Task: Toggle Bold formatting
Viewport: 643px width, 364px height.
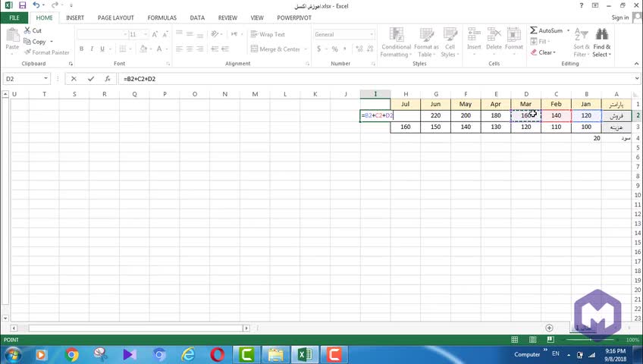Action: (82, 49)
